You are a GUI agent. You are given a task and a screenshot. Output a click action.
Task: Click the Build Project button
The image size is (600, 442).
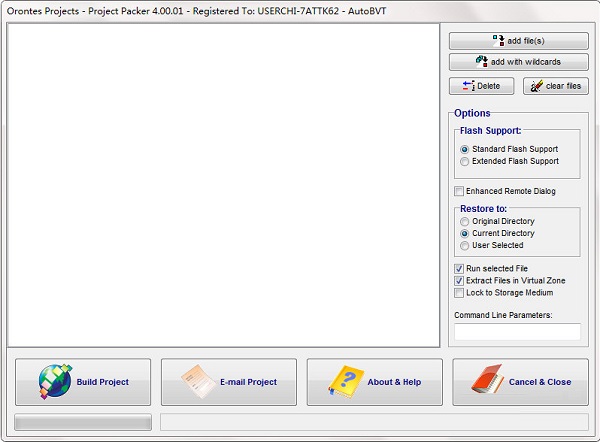[x=83, y=382]
